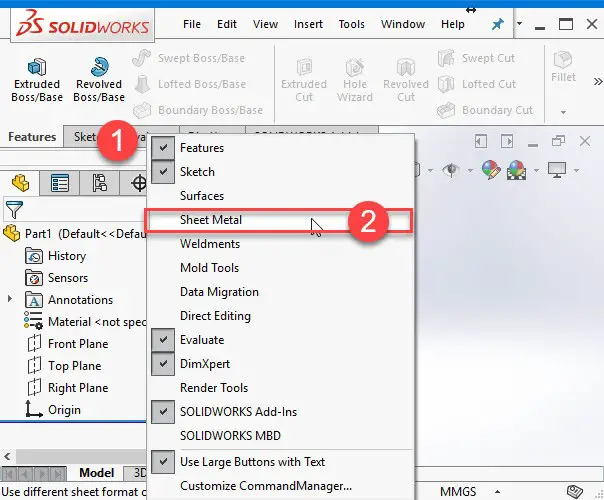Click the Swept Cut tool

pos(476,58)
